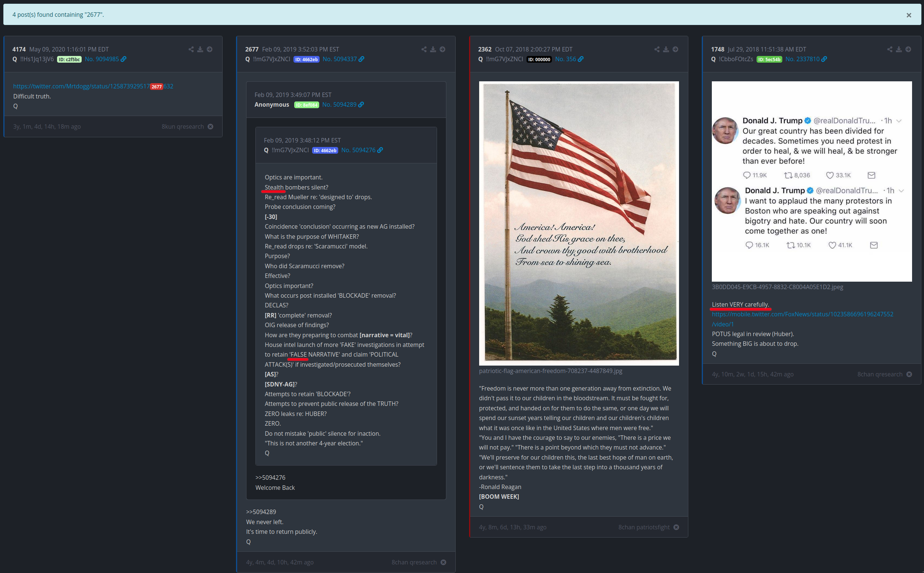Click the tripcode !!Hs1Jq13jV6
Viewport: 924px width, 573px height.
(37, 59)
